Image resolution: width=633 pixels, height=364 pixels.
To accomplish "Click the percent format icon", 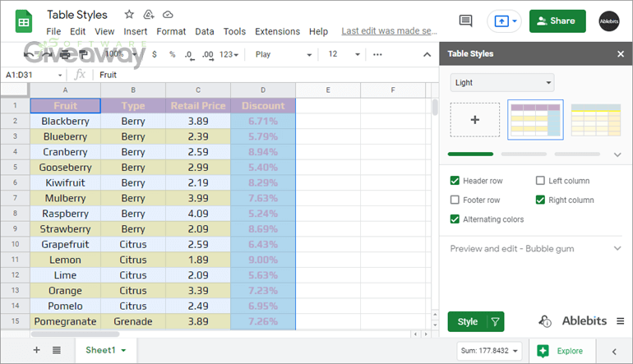I will click(172, 54).
